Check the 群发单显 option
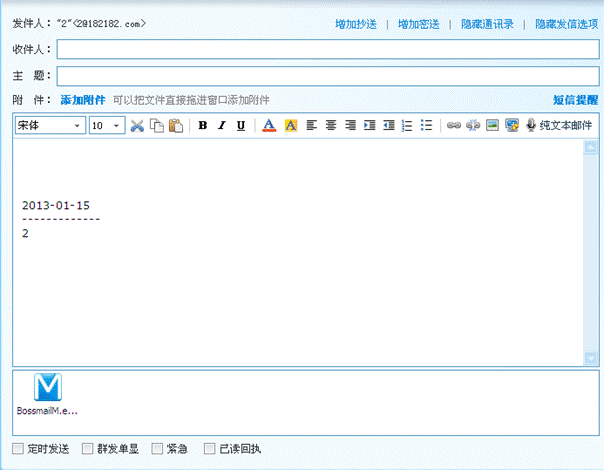 click(x=89, y=449)
